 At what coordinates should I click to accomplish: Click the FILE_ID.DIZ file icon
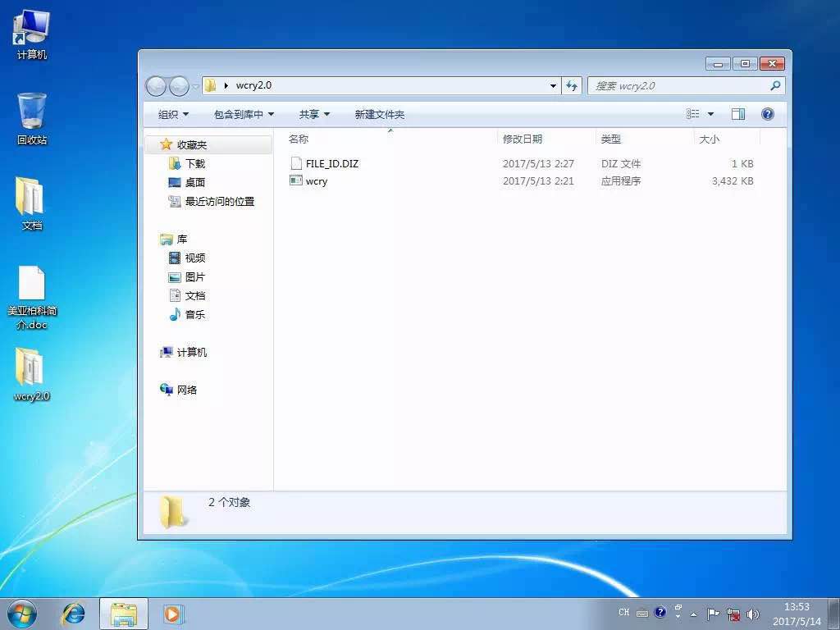295,163
